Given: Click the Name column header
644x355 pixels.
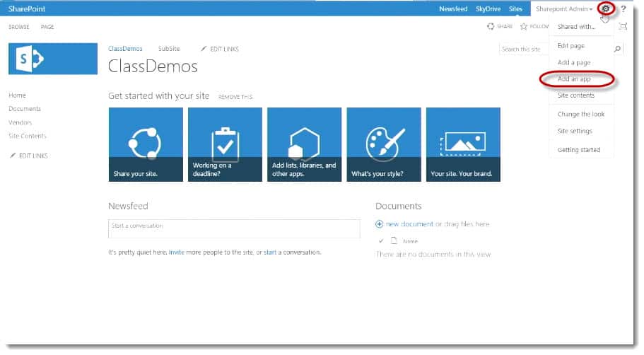Looking at the screenshot, I should click(x=410, y=241).
